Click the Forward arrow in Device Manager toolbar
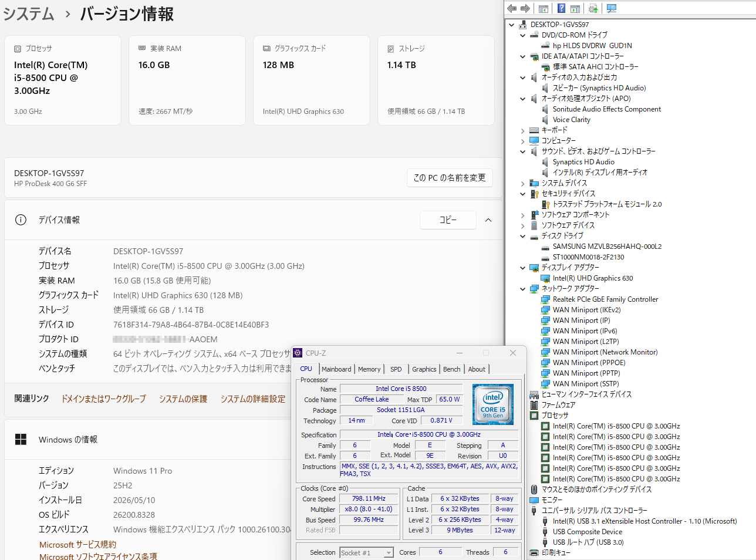 click(525, 8)
